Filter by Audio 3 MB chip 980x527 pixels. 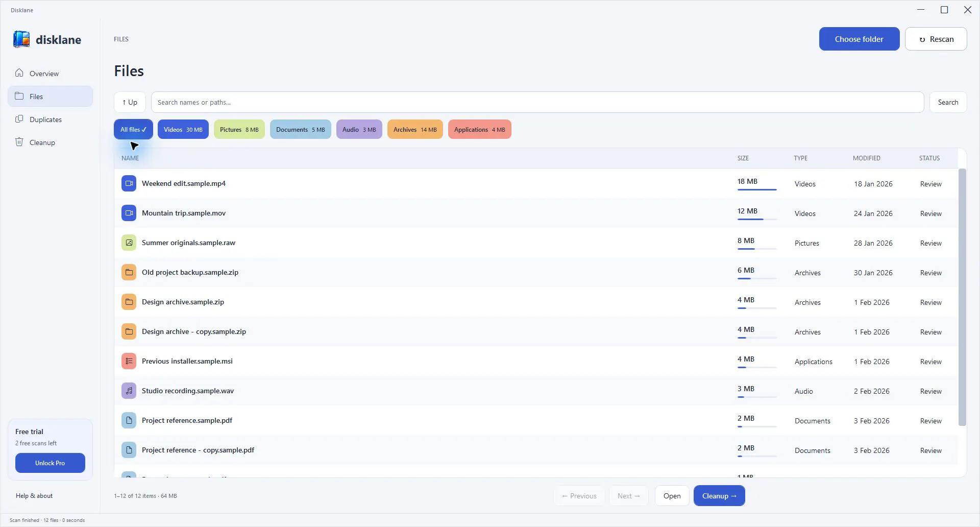point(359,129)
